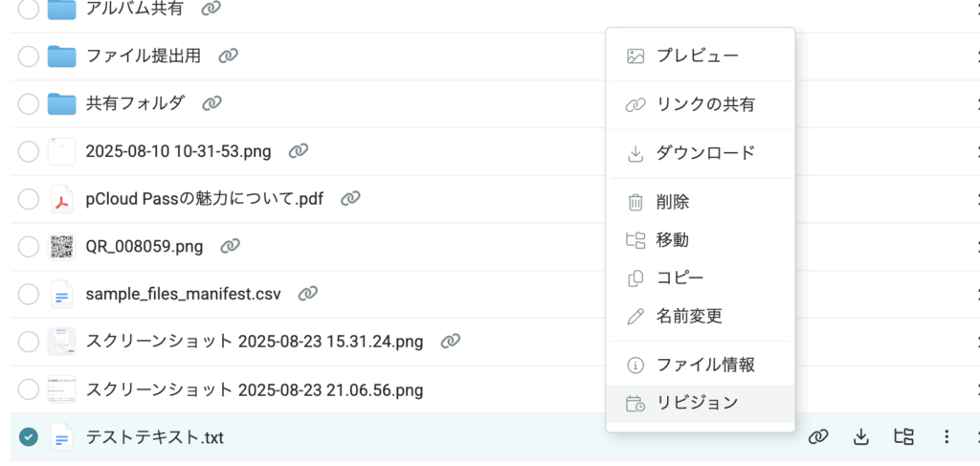
Task: Choose リビジョン from the context menu
Action: click(x=697, y=403)
